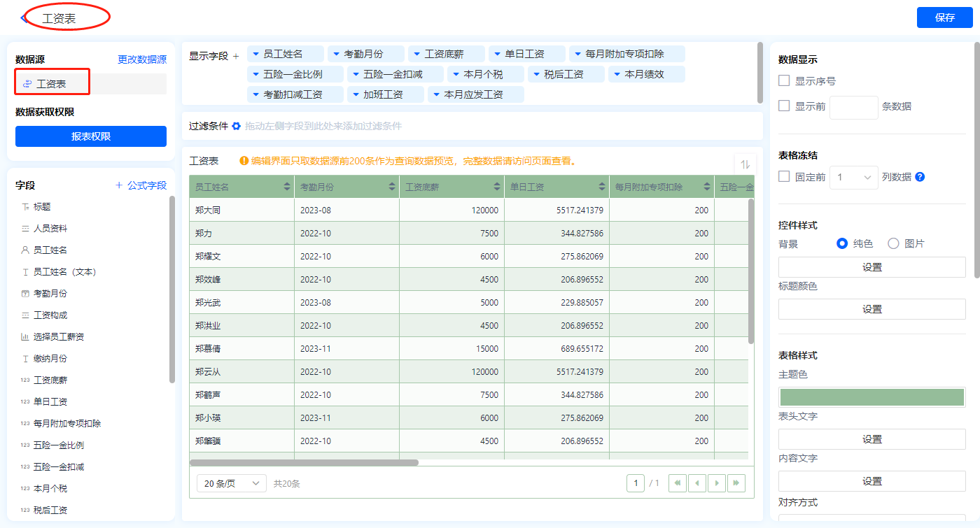Image resolution: width=980 pixels, height=528 pixels.
Task: Click the help icon beside 列数据
Action: click(x=920, y=177)
